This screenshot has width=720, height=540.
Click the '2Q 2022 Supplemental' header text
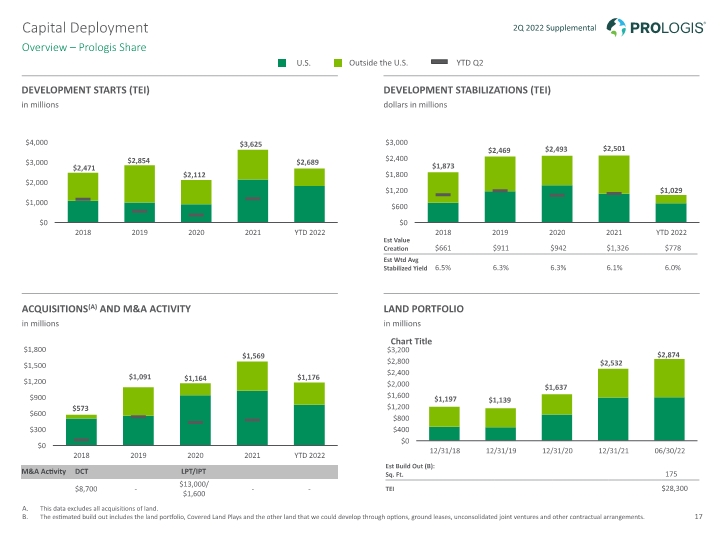tap(554, 28)
